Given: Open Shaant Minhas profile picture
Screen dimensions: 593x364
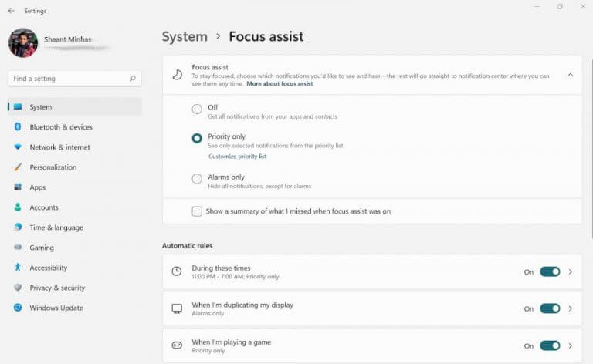Looking at the screenshot, I should click(23, 42).
